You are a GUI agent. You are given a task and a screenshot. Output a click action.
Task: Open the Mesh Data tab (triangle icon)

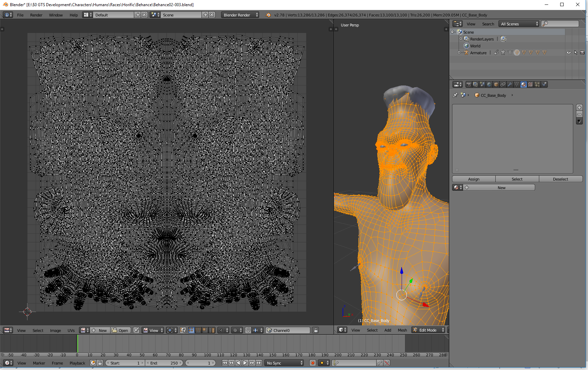coord(517,84)
